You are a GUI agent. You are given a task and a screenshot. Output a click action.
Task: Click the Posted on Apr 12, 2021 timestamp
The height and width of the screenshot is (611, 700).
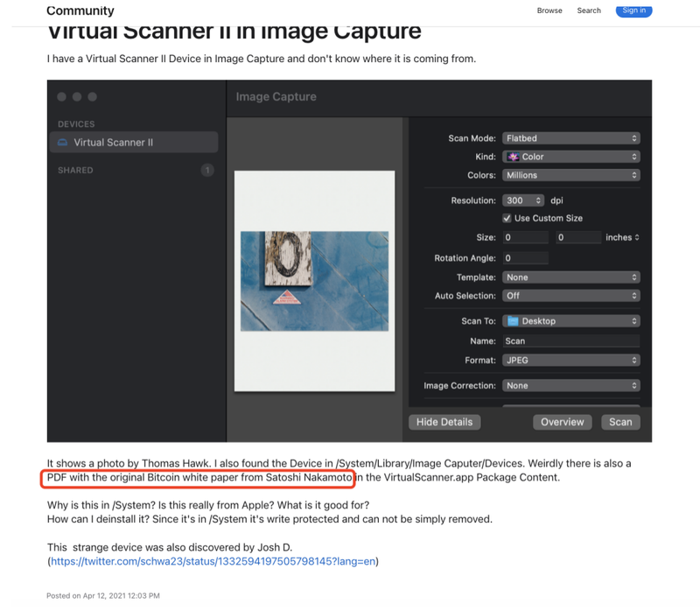(x=103, y=596)
